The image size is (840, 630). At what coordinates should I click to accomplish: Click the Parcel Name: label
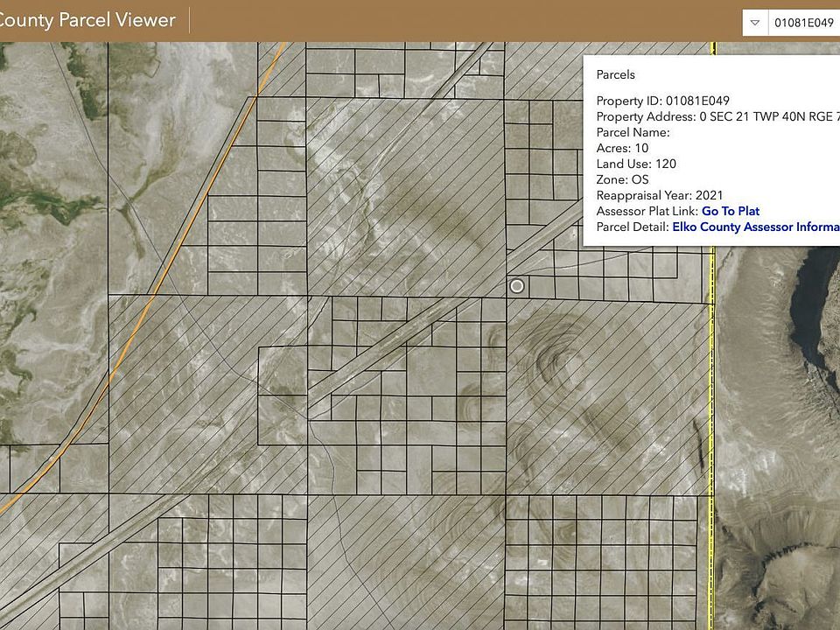pyautogui.click(x=633, y=132)
